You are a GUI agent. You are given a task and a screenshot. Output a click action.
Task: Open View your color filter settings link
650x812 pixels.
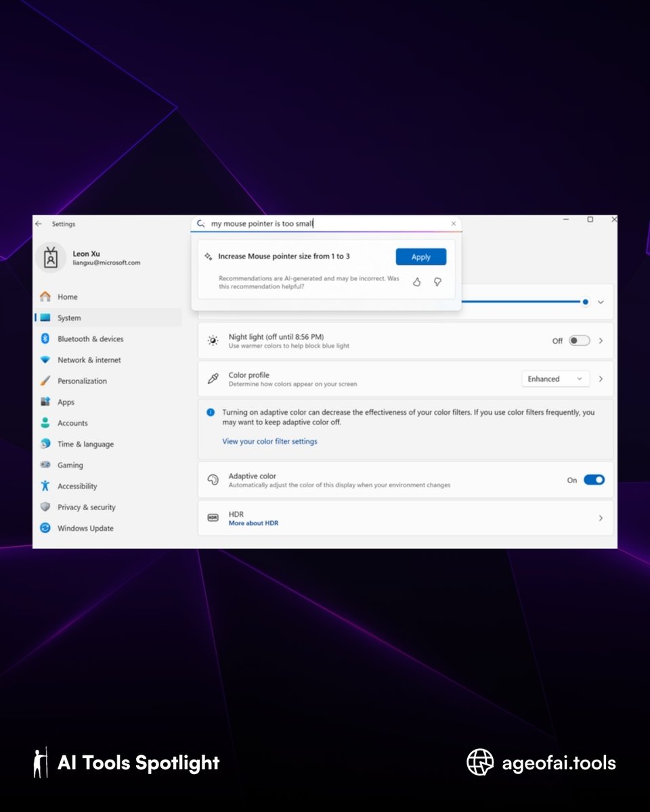(x=269, y=441)
